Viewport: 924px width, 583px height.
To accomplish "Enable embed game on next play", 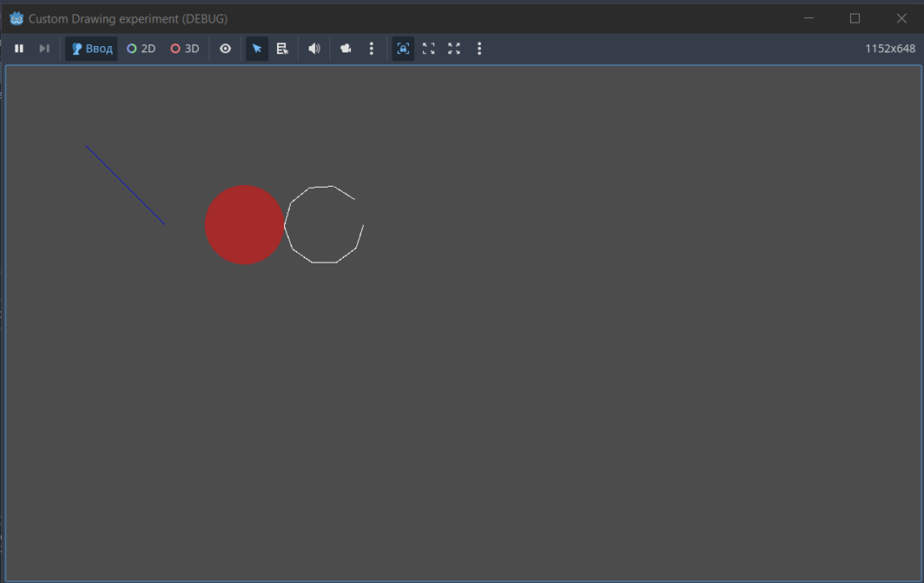I will (x=403, y=49).
